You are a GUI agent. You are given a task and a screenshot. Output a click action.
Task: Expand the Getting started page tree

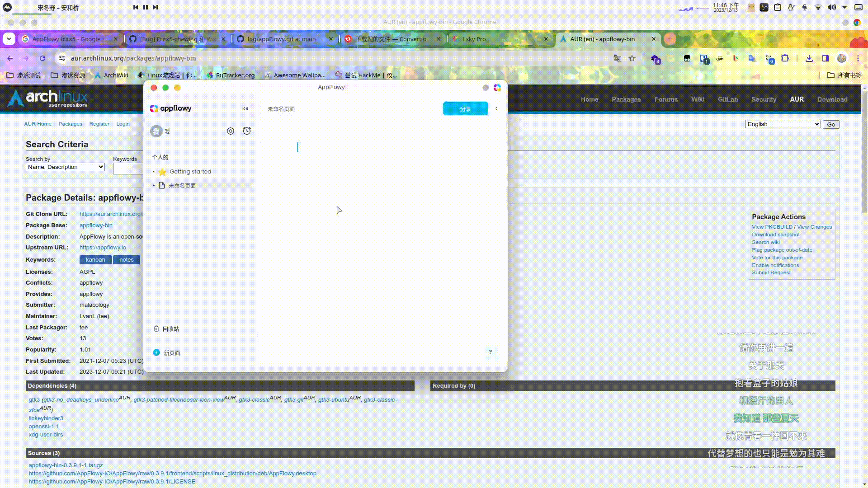point(154,172)
